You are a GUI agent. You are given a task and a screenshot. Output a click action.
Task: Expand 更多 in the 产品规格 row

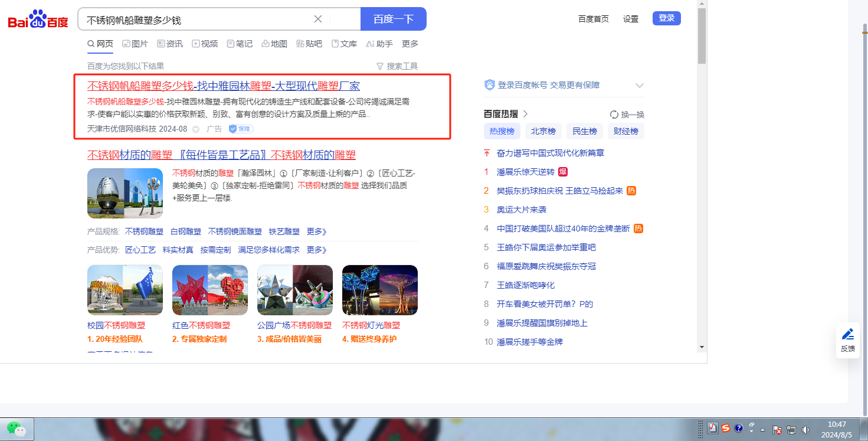click(317, 231)
